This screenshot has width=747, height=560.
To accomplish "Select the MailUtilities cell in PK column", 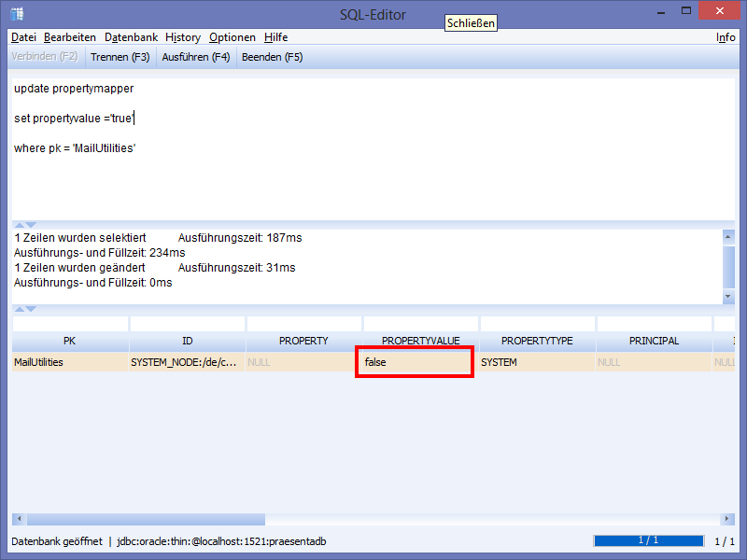I will click(x=69, y=362).
